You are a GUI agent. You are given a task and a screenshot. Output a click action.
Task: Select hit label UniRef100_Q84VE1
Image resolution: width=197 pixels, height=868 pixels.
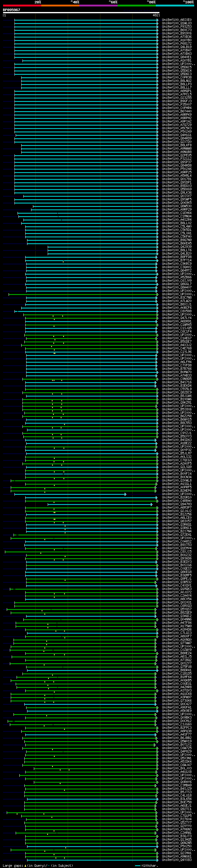point(176,57)
